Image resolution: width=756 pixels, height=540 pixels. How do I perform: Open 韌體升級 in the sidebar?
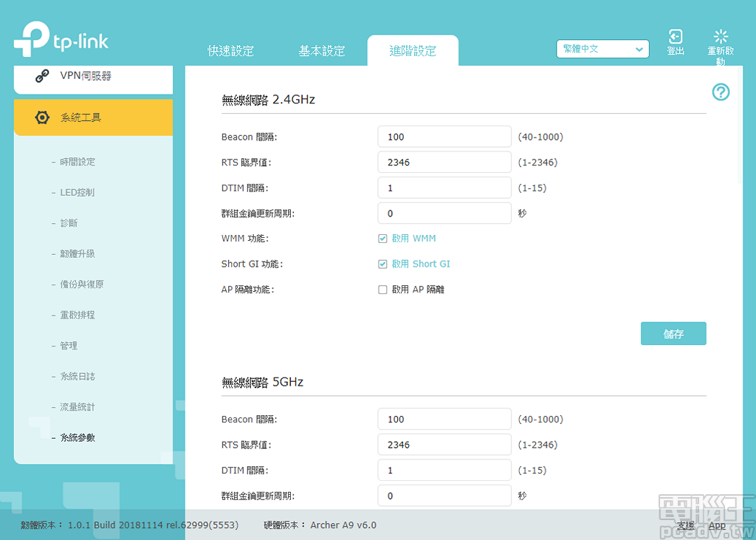pos(78,254)
